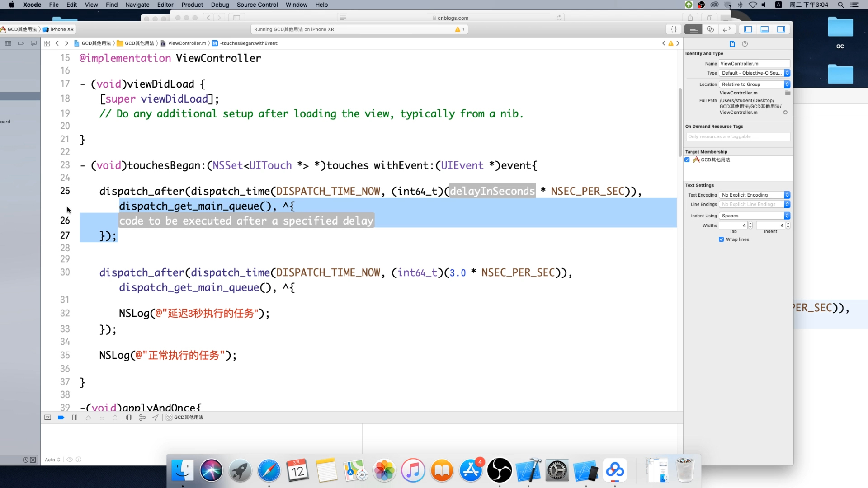The width and height of the screenshot is (868, 488).
Task: Open the Debug menu
Action: pos(220,5)
